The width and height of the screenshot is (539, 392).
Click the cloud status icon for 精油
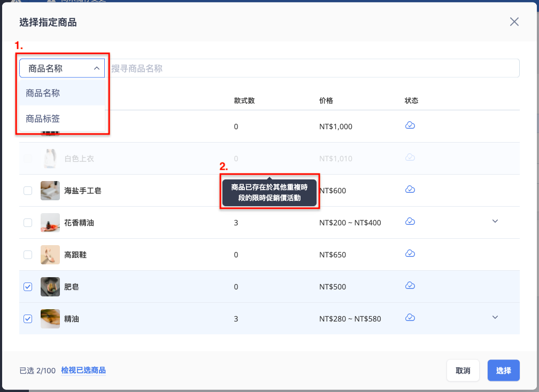click(x=410, y=318)
